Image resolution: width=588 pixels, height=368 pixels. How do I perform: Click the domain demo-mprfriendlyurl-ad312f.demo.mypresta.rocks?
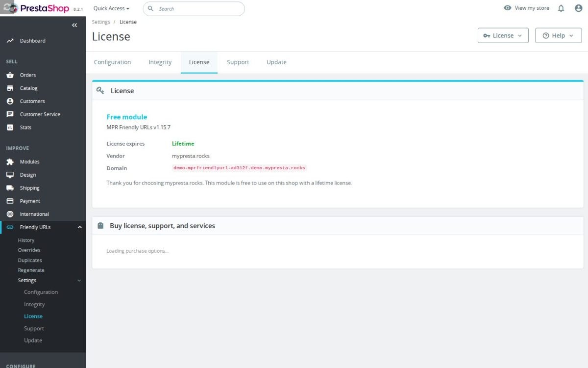pos(239,168)
